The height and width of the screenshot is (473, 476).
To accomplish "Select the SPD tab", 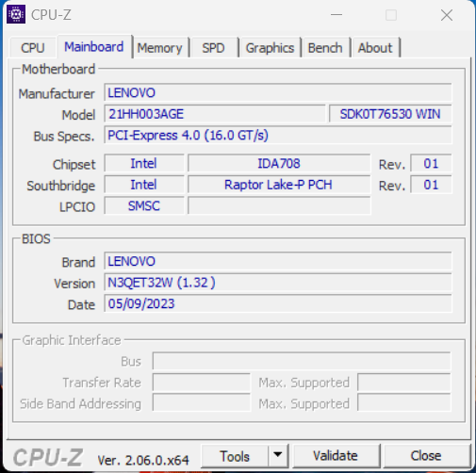I will (x=214, y=48).
